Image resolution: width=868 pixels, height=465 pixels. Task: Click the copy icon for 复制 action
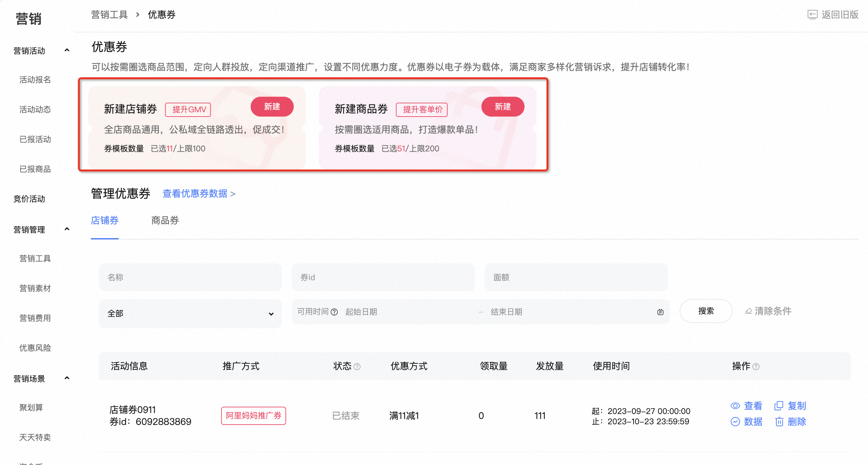pyautogui.click(x=779, y=406)
